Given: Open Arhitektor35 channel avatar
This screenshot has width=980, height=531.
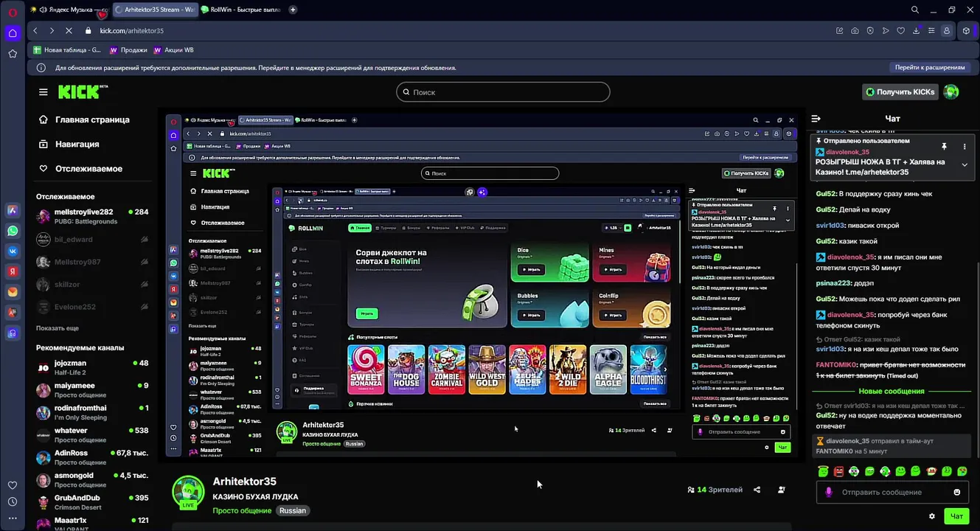Looking at the screenshot, I should (x=188, y=492).
